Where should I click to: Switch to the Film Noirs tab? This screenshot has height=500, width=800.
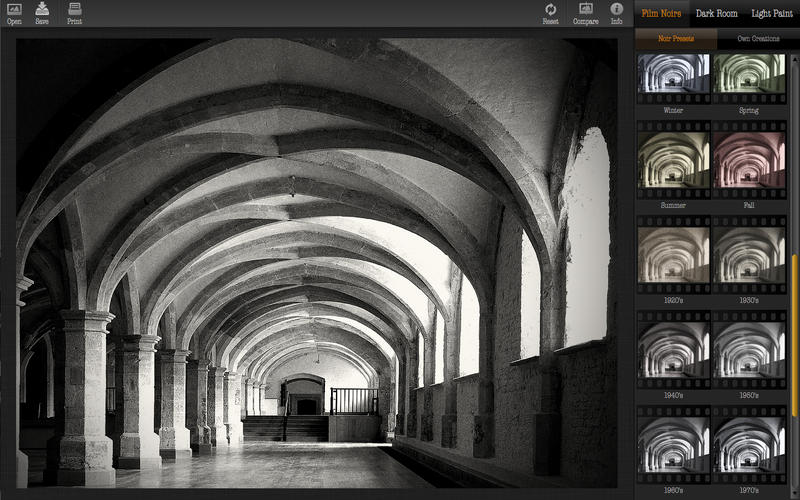[x=661, y=14]
